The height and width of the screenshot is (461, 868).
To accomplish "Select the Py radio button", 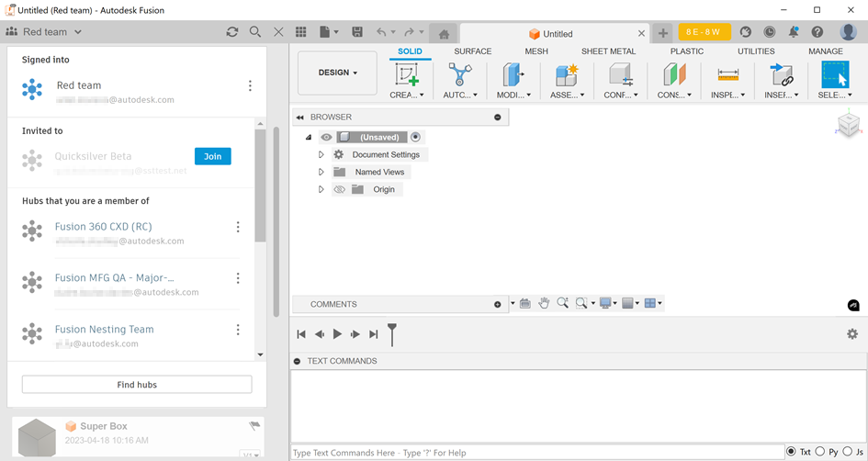I will point(820,452).
